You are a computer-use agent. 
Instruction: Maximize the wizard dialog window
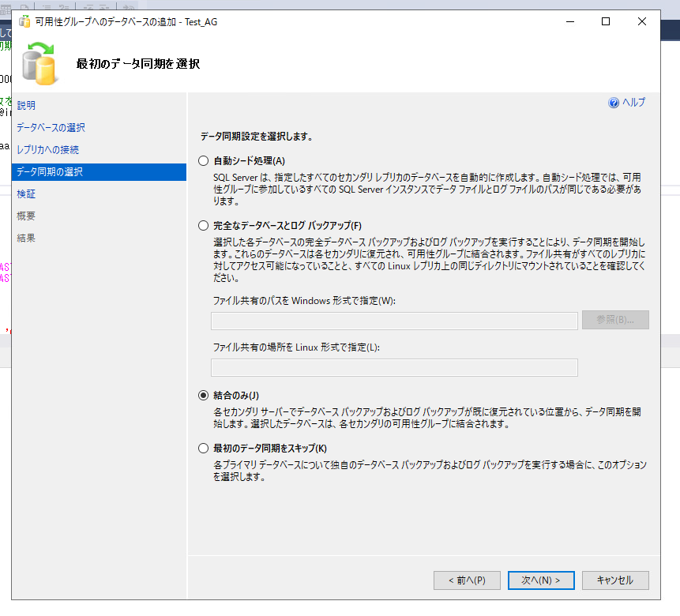coord(606,21)
